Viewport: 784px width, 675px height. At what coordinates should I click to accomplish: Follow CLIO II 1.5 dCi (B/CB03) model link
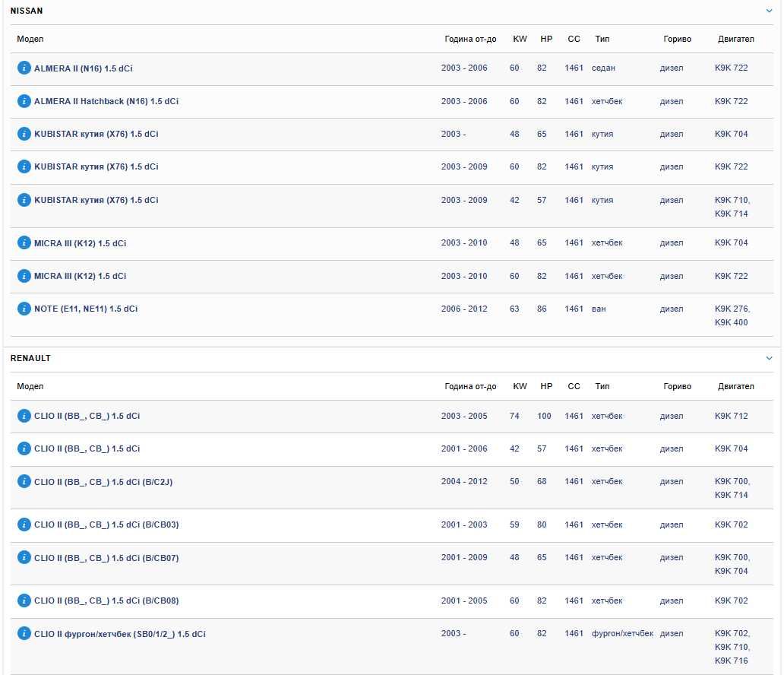click(x=106, y=525)
